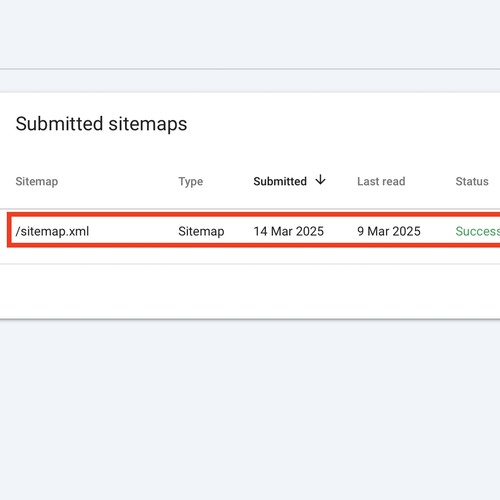Click the sort arrow beside Submitted

click(x=320, y=180)
